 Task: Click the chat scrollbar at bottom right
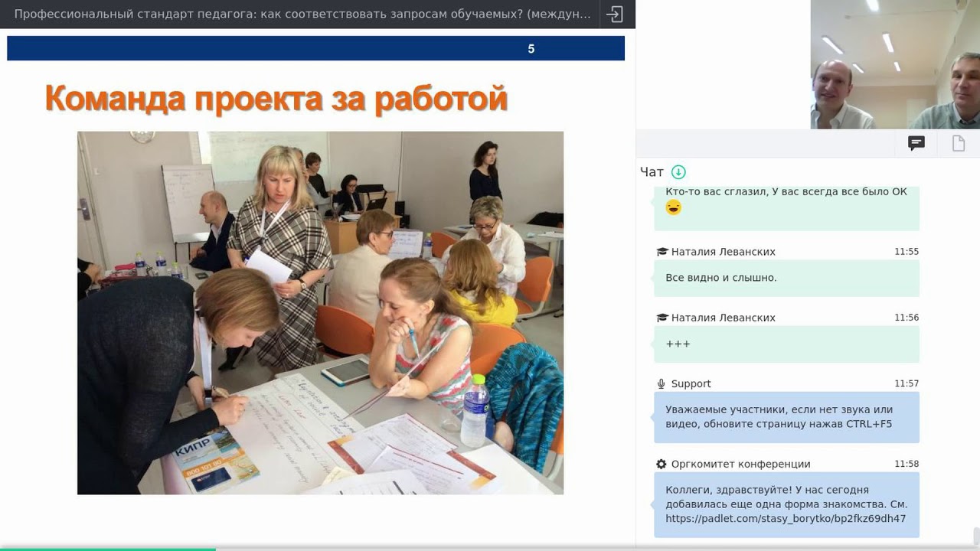click(976, 536)
